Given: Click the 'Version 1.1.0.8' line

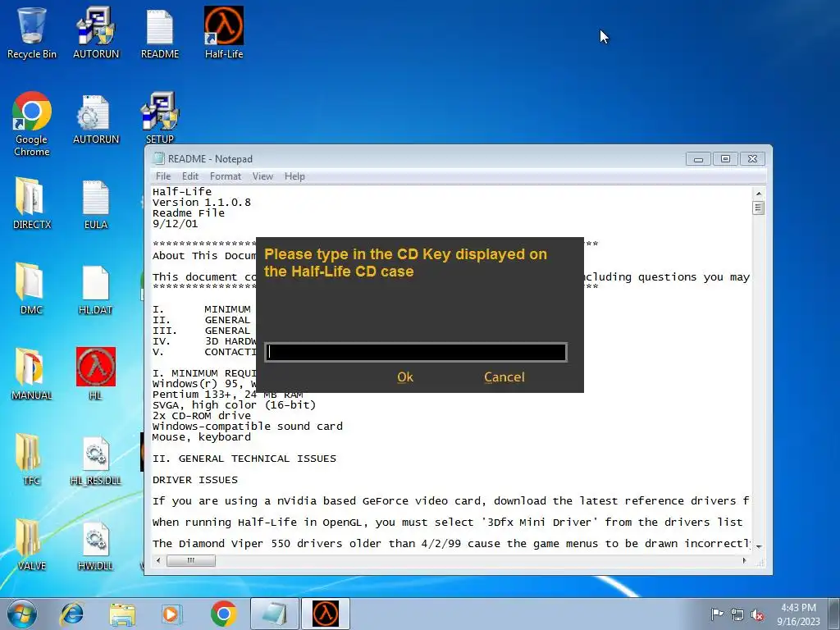Looking at the screenshot, I should [x=202, y=203].
